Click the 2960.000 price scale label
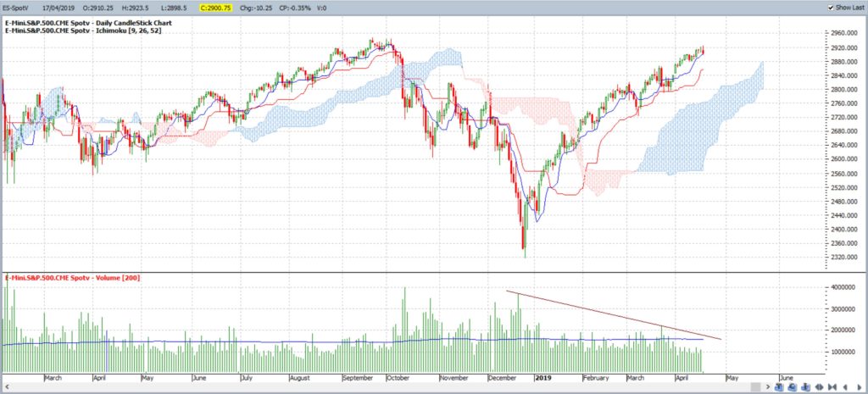The width and height of the screenshot is (868, 394). pos(847,33)
